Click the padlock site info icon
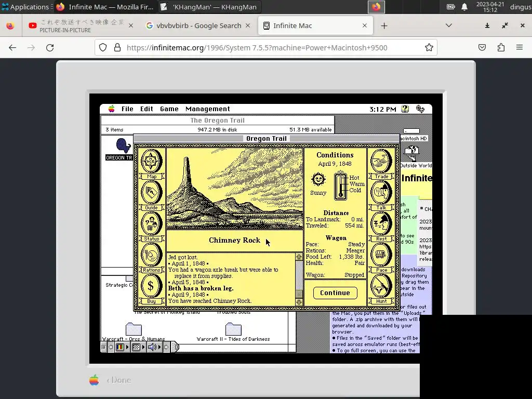 [x=117, y=47]
